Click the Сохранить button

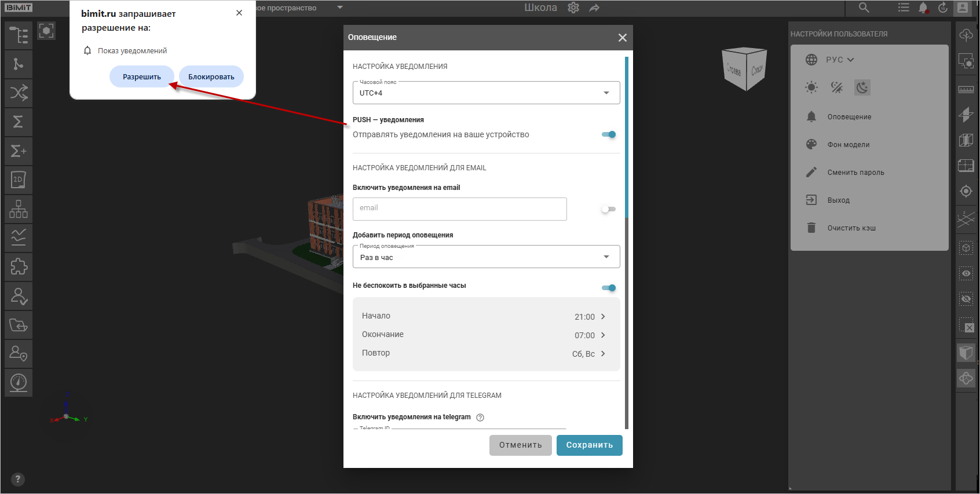(x=589, y=445)
